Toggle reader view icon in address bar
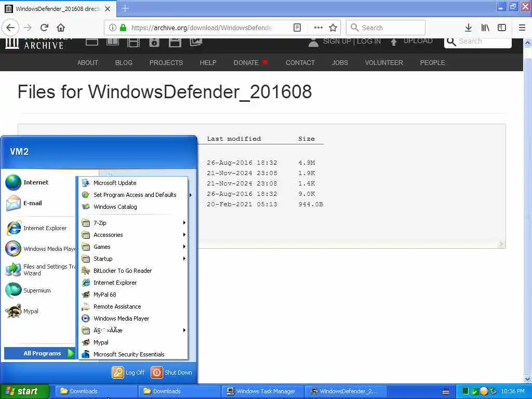The width and height of the screenshot is (532, 399). coord(297,28)
